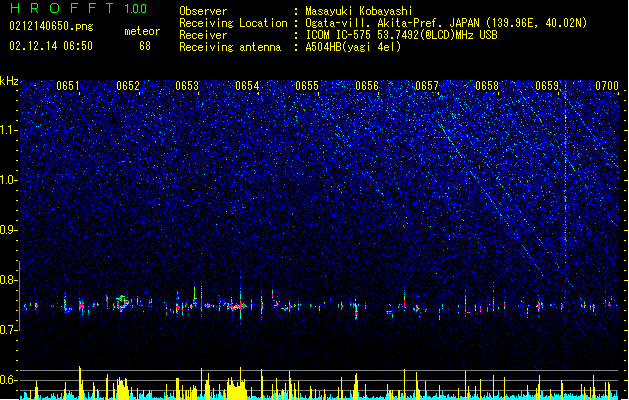629x400 pixels.
Task: Click the 'meteor' label
Action: point(142,31)
